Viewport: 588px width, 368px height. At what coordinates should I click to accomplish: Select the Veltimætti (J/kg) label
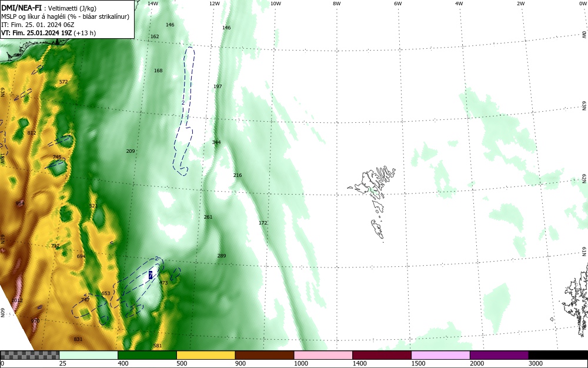tap(72, 8)
